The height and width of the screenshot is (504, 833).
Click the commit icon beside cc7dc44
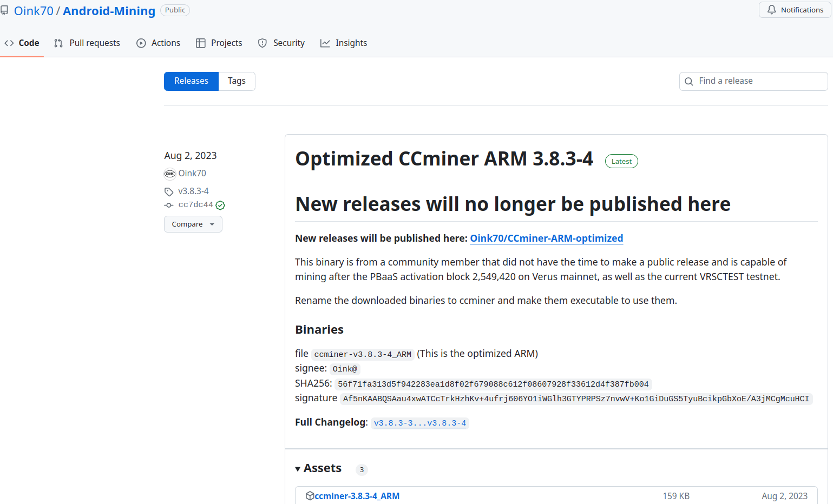169,205
